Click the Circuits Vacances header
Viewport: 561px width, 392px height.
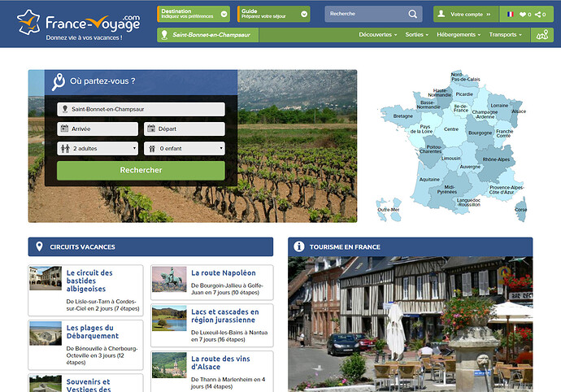click(x=150, y=246)
